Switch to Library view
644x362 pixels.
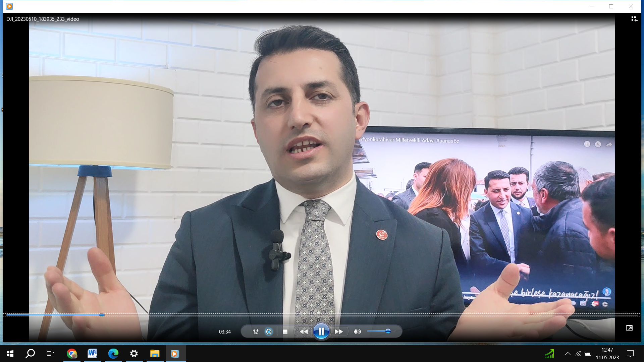pyautogui.click(x=635, y=19)
